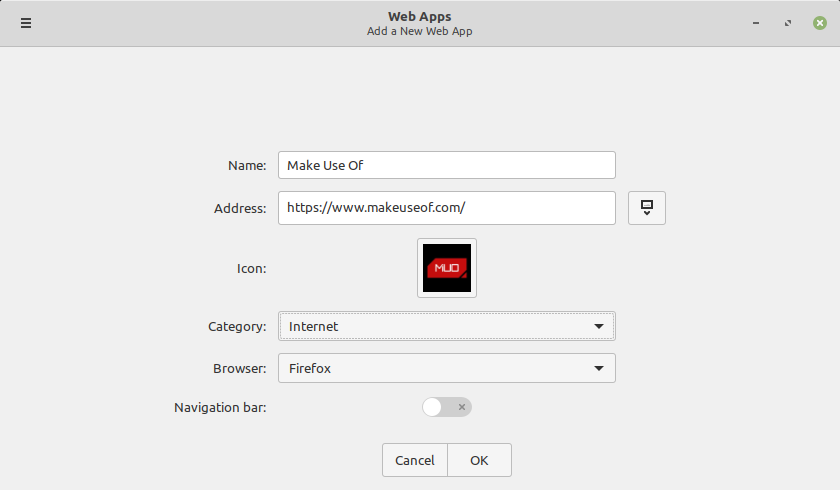Click the arrow on Browser combo box

(x=598, y=368)
